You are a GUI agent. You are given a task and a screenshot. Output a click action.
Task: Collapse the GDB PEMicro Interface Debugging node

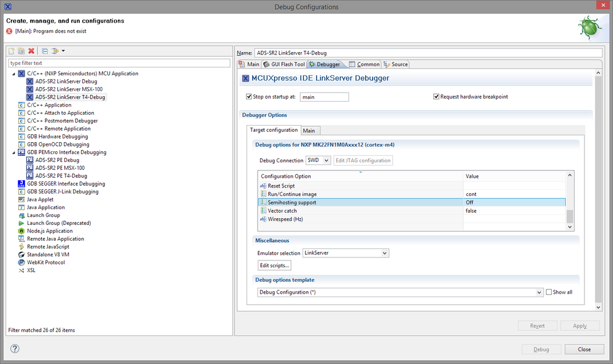[x=13, y=153]
